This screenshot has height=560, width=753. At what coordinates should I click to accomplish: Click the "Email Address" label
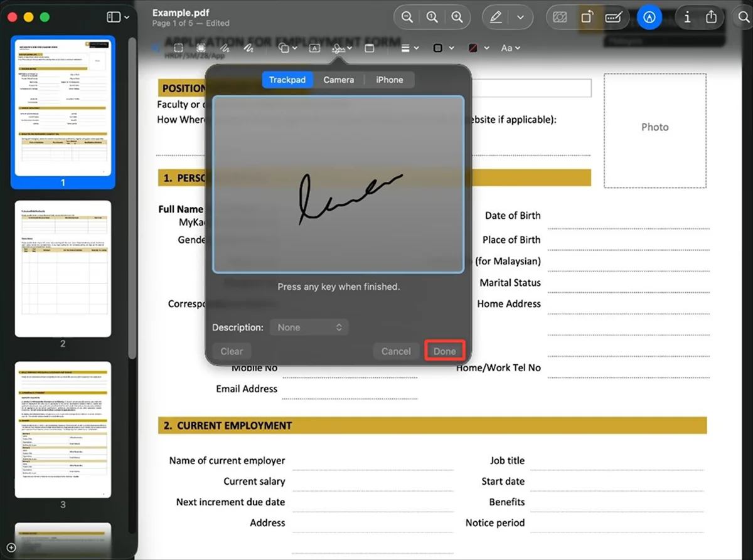pyautogui.click(x=247, y=389)
